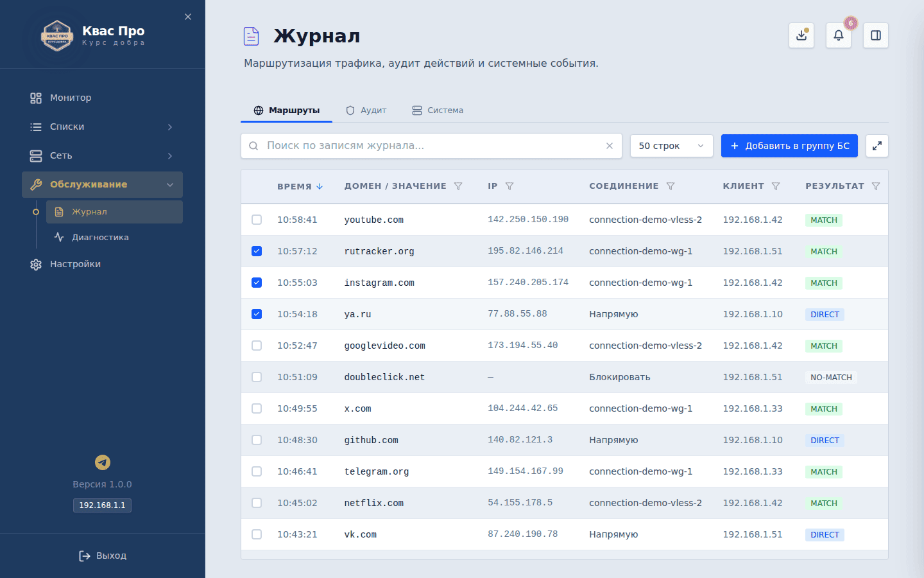Focus the journal search input field
The width and height of the screenshot is (924, 578).
[x=431, y=146]
